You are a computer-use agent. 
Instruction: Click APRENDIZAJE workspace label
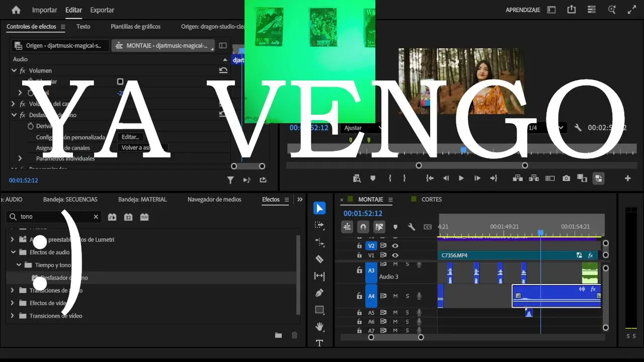click(523, 10)
